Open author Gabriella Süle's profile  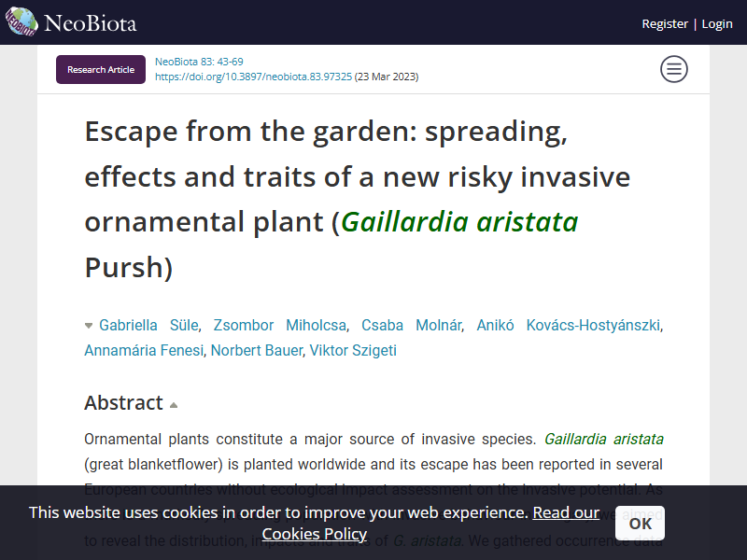pyautogui.click(x=148, y=325)
